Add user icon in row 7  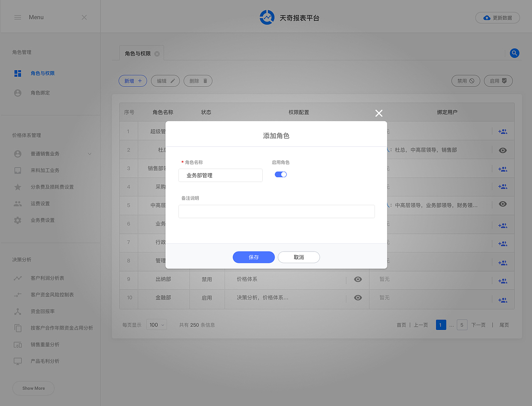coord(503,244)
